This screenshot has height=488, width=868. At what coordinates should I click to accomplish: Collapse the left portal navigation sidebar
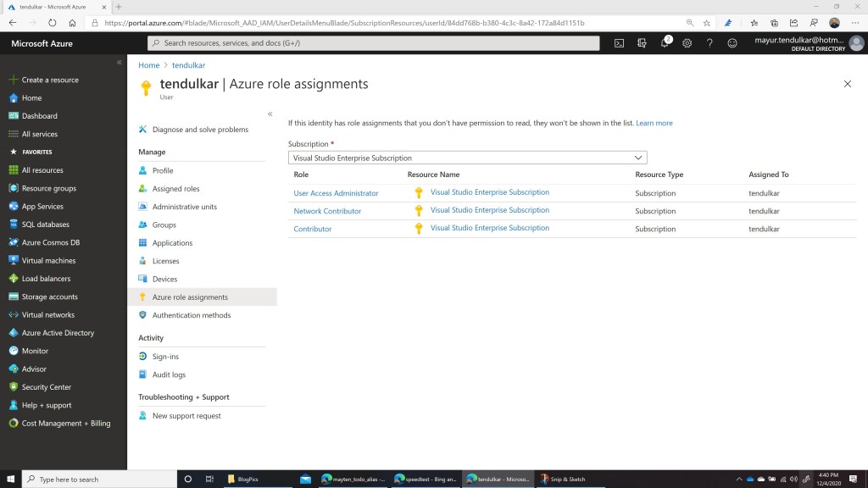119,63
